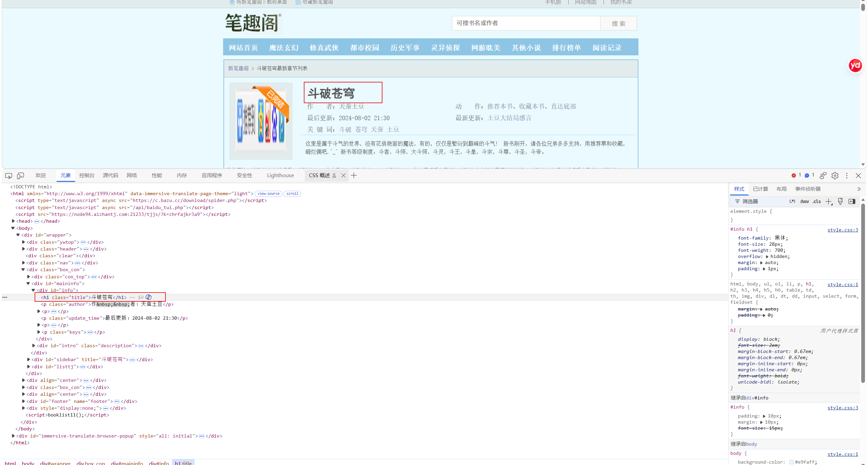Select div#info in breadcrumb bar
Viewport: 868px width, 465px height.
point(159,463)
